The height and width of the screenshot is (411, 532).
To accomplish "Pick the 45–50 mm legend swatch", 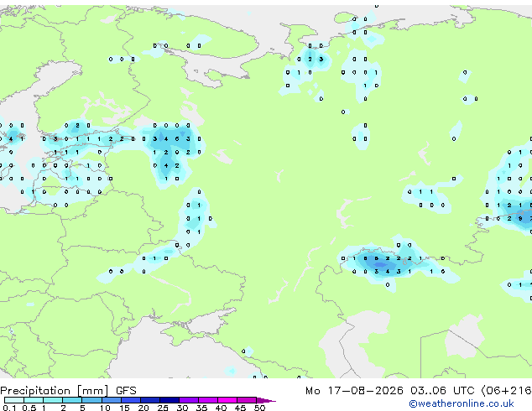I will pos(247,400).
